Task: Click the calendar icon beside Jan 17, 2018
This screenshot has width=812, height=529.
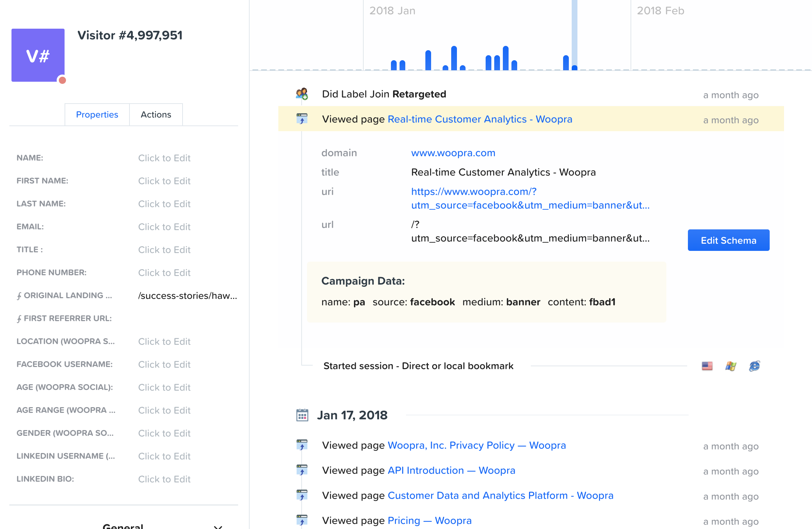Action: click(302, 415)
